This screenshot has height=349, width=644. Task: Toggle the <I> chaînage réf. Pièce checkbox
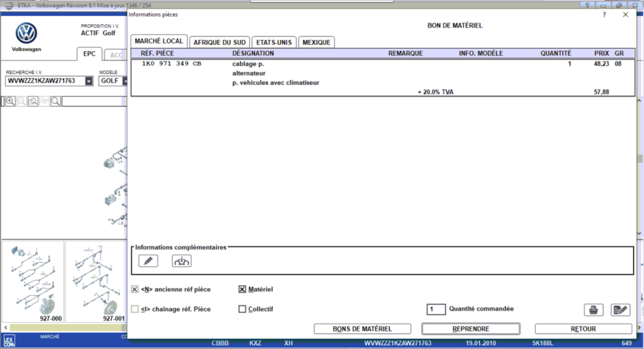coord(135,309)
